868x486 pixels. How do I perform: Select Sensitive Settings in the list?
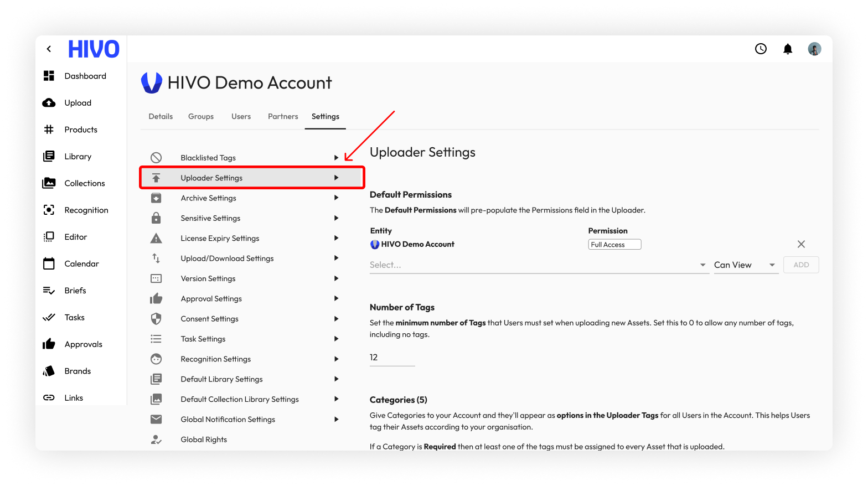[210, 219]
